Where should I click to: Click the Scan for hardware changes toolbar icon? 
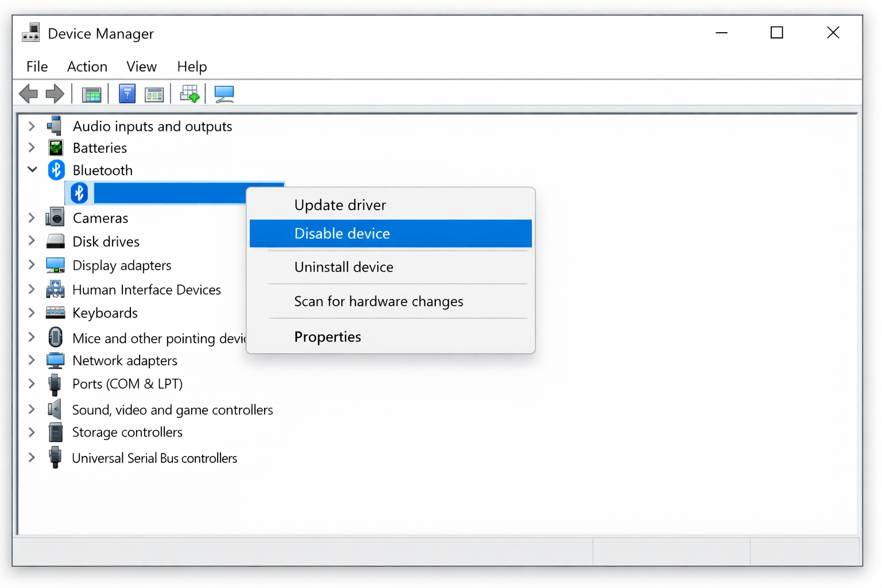tap(189, 93)
